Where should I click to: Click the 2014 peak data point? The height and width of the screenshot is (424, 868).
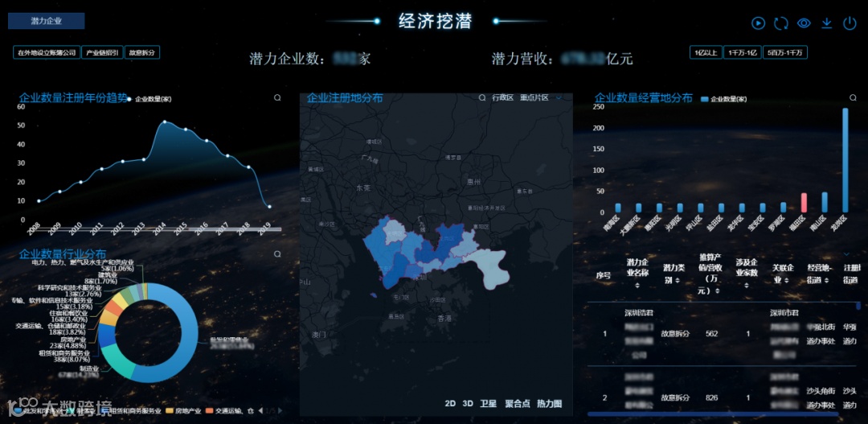pyautogui.click(x=165, y=121)
